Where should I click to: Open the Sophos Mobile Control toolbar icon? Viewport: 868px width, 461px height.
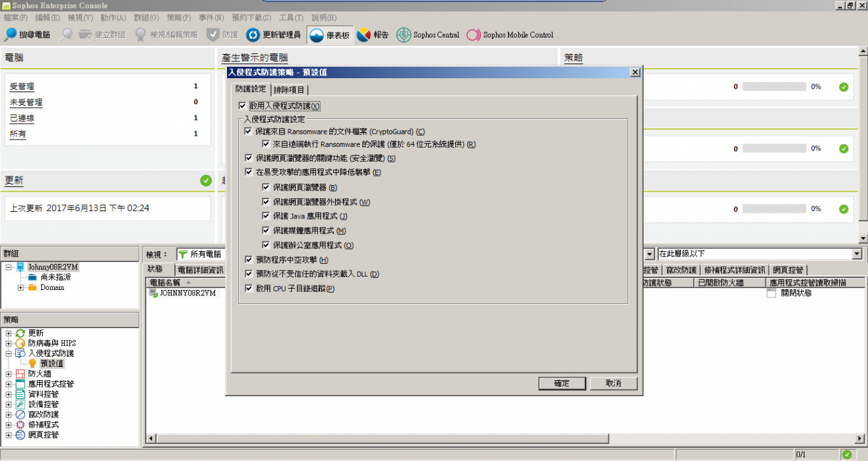pyautogui.click(x=473, y=35)
